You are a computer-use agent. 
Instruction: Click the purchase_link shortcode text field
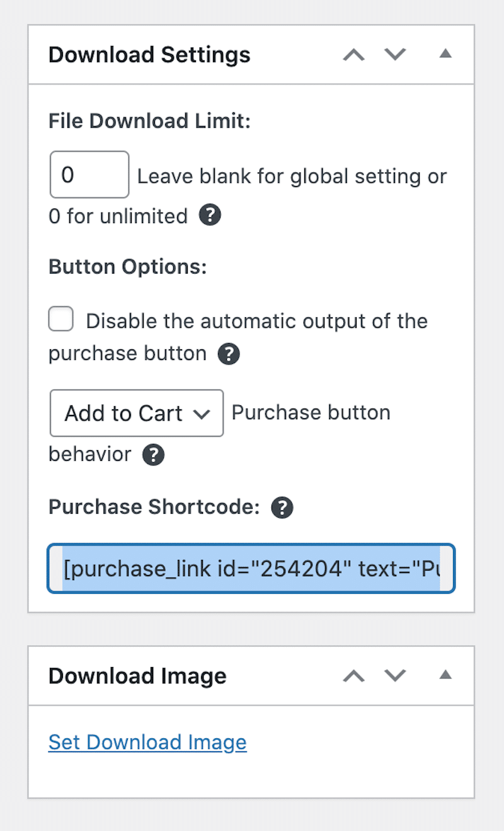point(251,569)
